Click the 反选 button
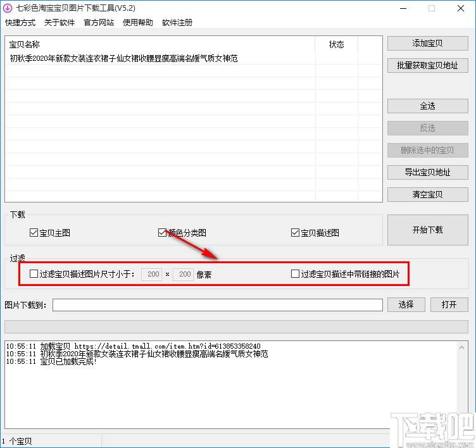The image size is (476, 448). click(427, 128)
